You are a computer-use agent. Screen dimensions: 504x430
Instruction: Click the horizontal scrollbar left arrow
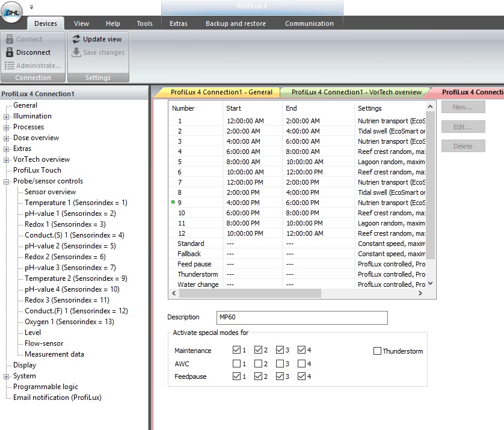click(x=174, y=293)
